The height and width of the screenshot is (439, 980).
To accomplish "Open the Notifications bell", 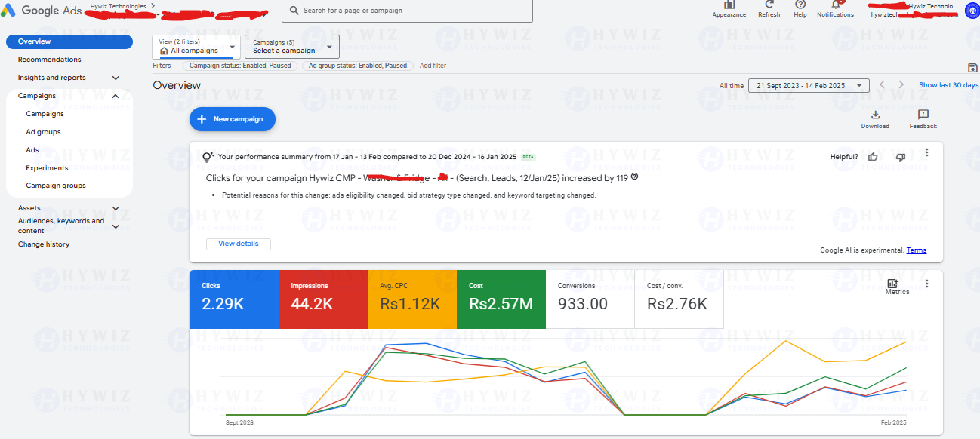I will 835,5.
